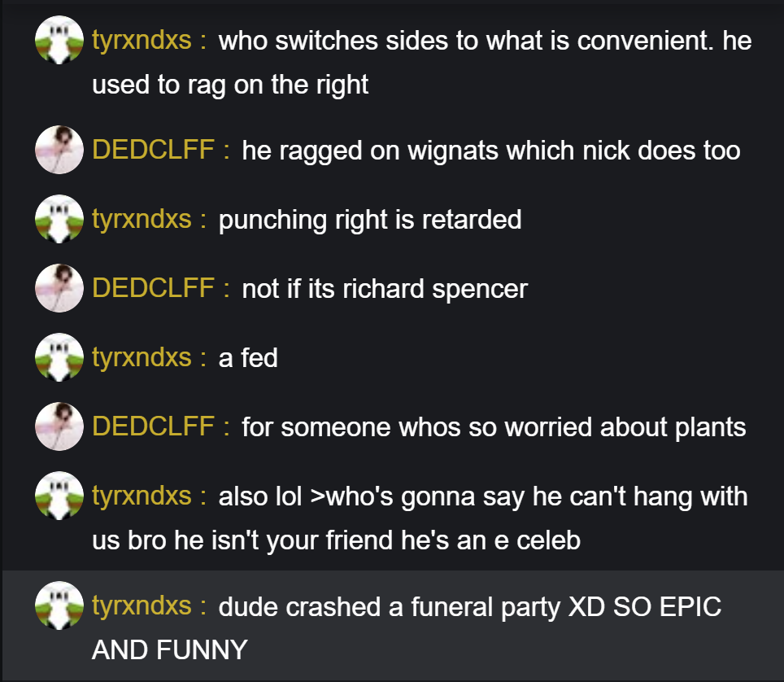Click tyrxndxs avatar on highlighted funeral message
The image size is (784, 682).
(x=59, y=605)
